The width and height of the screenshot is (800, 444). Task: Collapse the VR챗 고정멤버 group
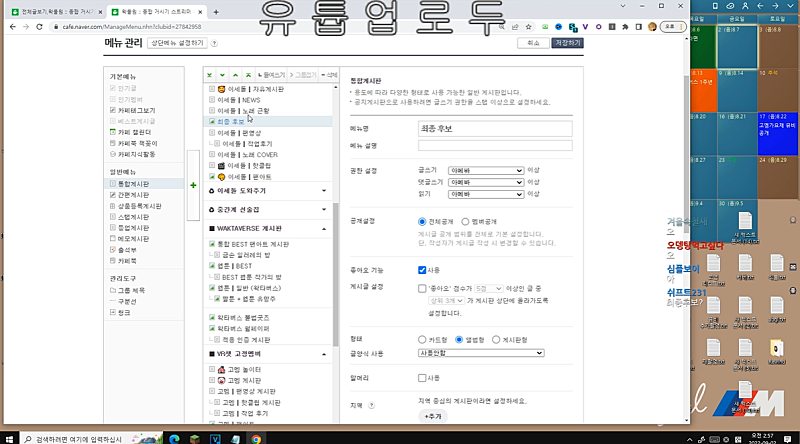(x=324, y=354)
